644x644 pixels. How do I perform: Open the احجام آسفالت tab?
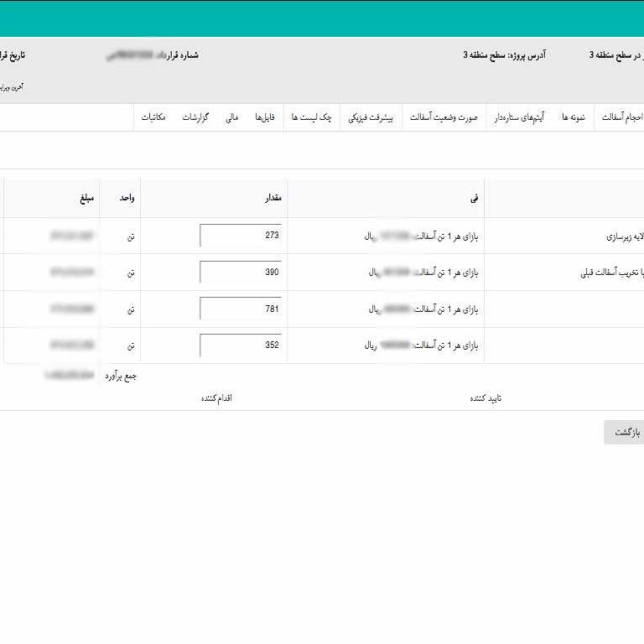pos(621,118)
